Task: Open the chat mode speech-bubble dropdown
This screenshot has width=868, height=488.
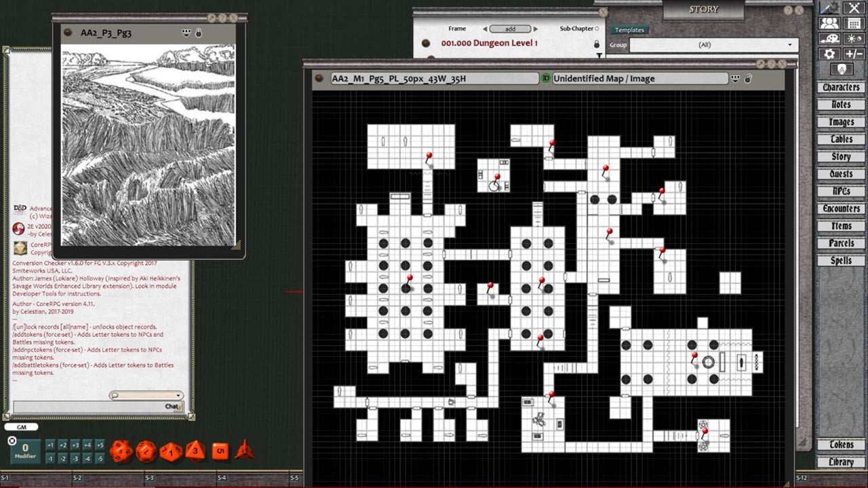Action: tap(146, 396)
